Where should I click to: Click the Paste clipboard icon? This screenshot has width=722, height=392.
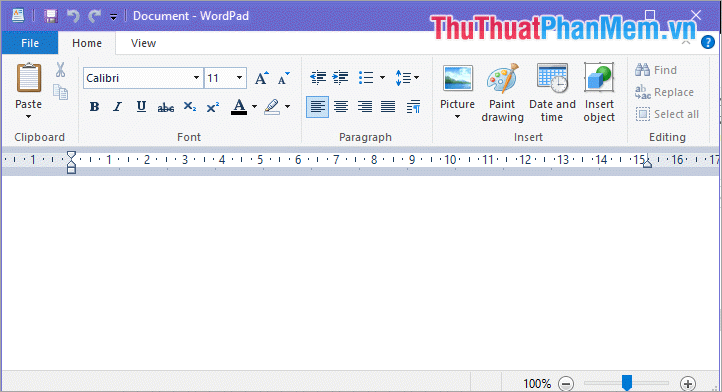point(29,77)
